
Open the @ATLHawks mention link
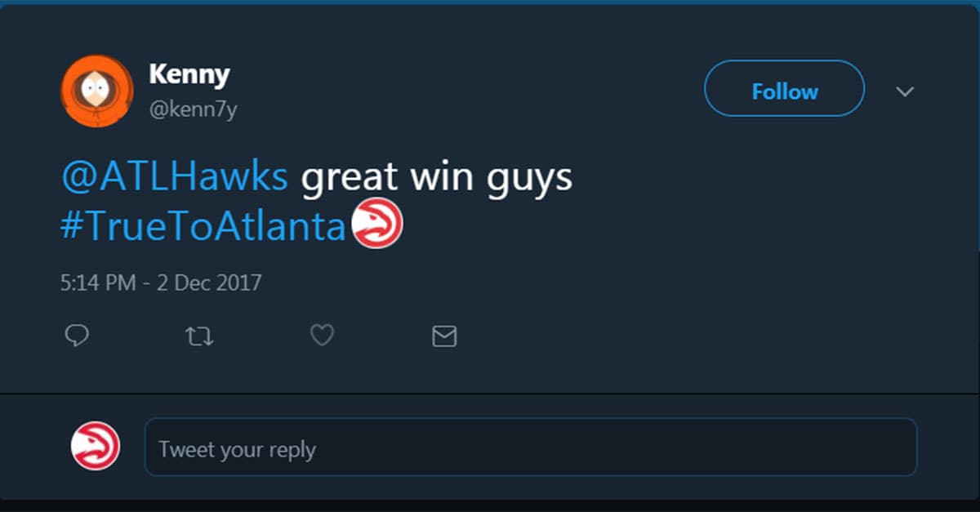[174, 176]
